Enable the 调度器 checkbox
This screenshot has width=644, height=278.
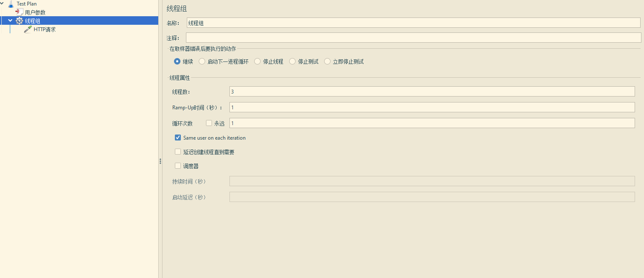tap(178, 166)
